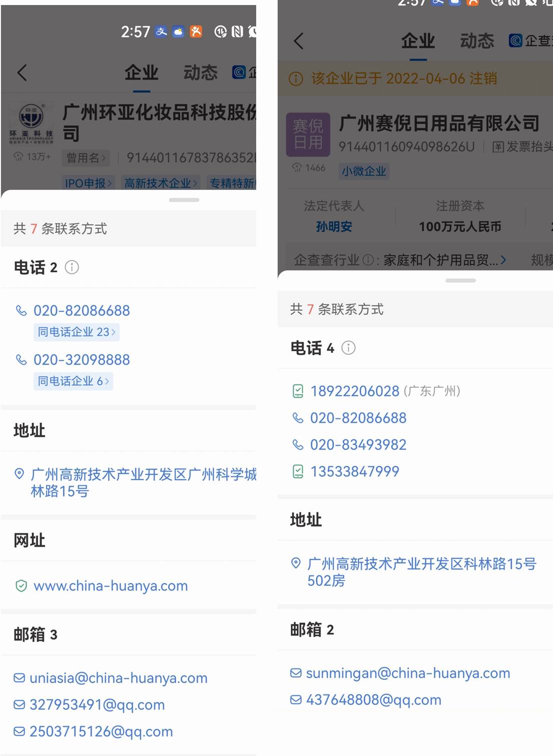Click info icon next to 电话 2
The image size is (553, 756).
point(72,267)
